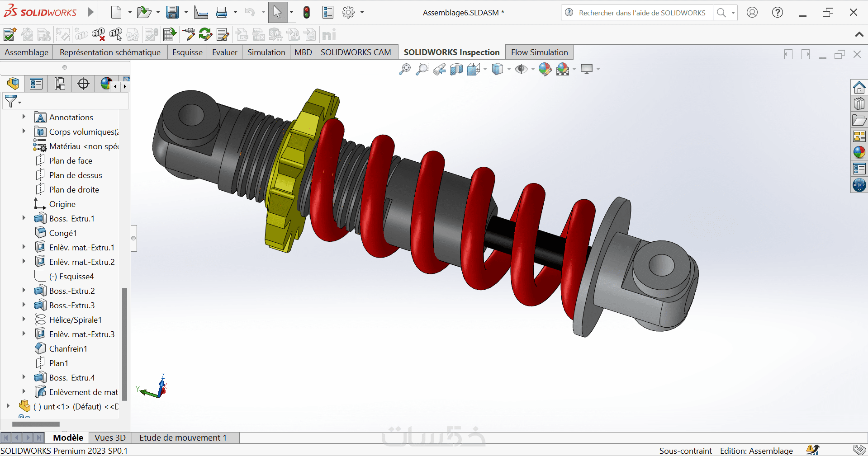Select the Chanfrein1 feature in tree

click(68, 348)
